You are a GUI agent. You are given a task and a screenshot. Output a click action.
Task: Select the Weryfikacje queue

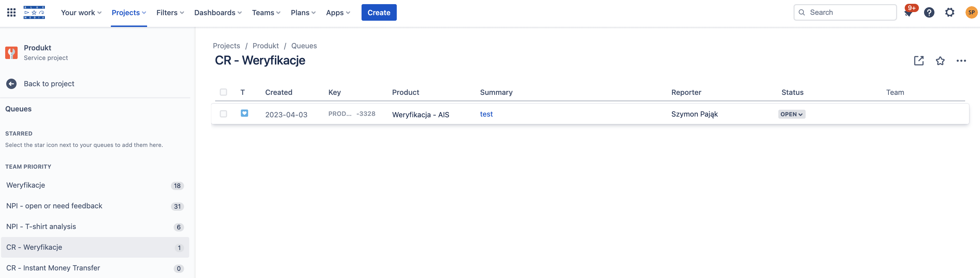[x=26, y=185]
